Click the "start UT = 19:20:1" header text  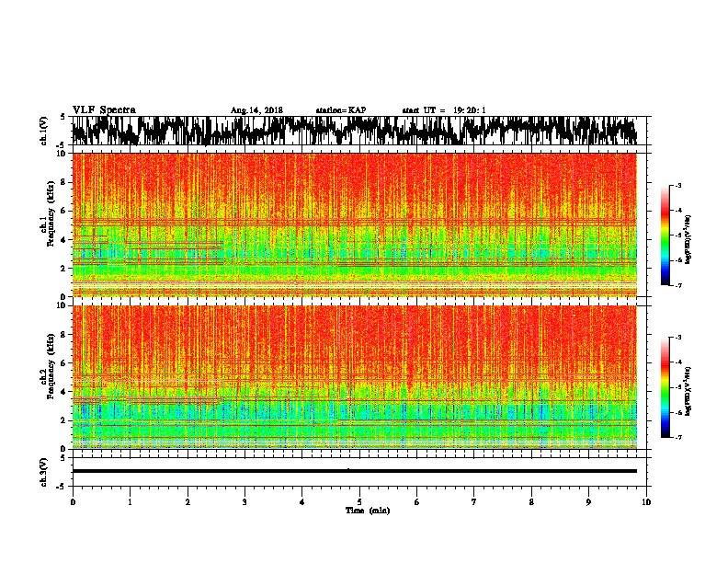444,110
